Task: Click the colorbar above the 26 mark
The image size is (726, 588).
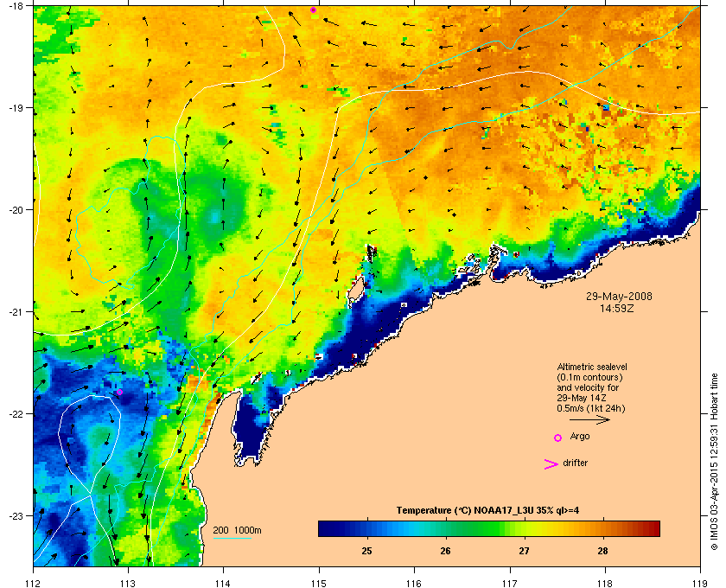Action: [445, 528]
